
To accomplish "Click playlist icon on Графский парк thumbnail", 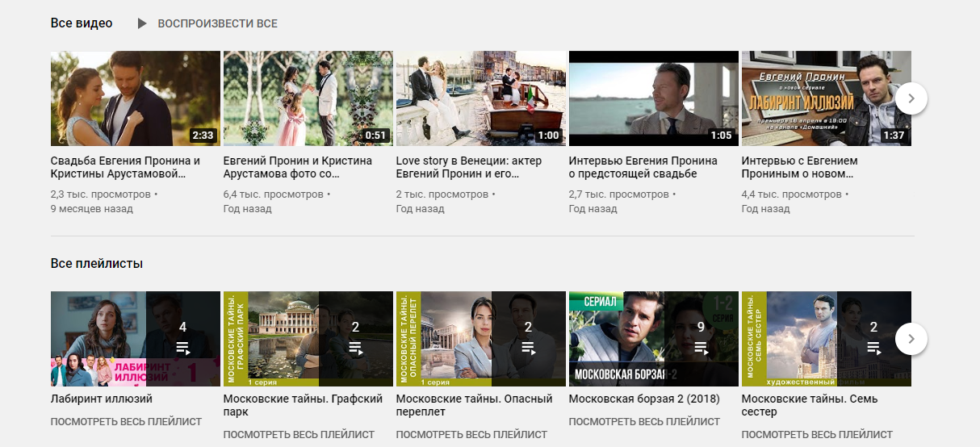I will point(356,349).
